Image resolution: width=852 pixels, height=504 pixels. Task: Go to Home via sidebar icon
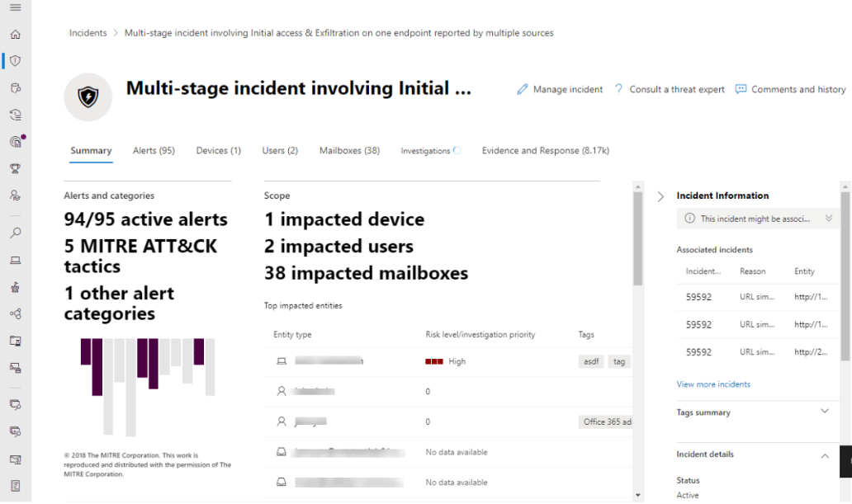click(15, 34)
